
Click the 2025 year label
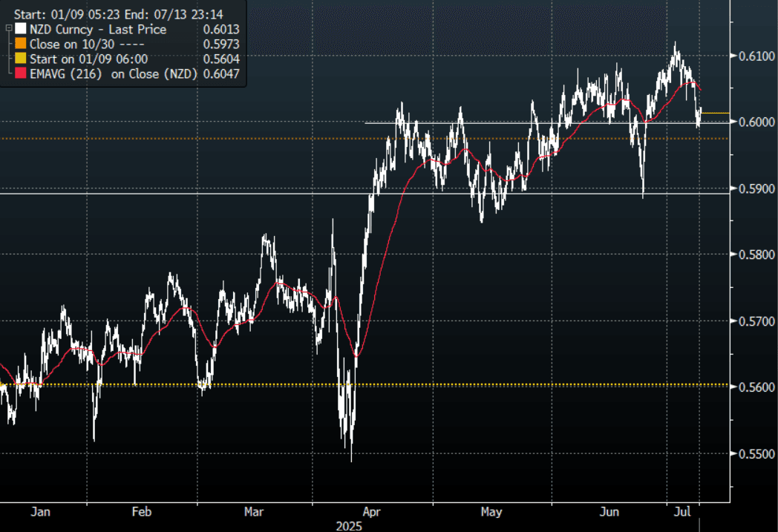(x=349, y=526)
